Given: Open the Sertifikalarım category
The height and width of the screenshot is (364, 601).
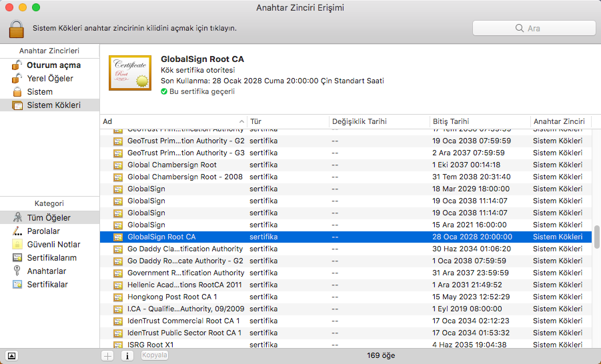Looking at the screenshot, I should click(51, 258).
